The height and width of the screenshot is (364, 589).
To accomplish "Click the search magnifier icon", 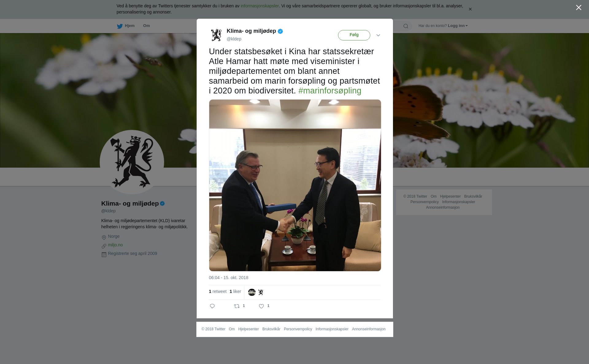I will (406, 26).
